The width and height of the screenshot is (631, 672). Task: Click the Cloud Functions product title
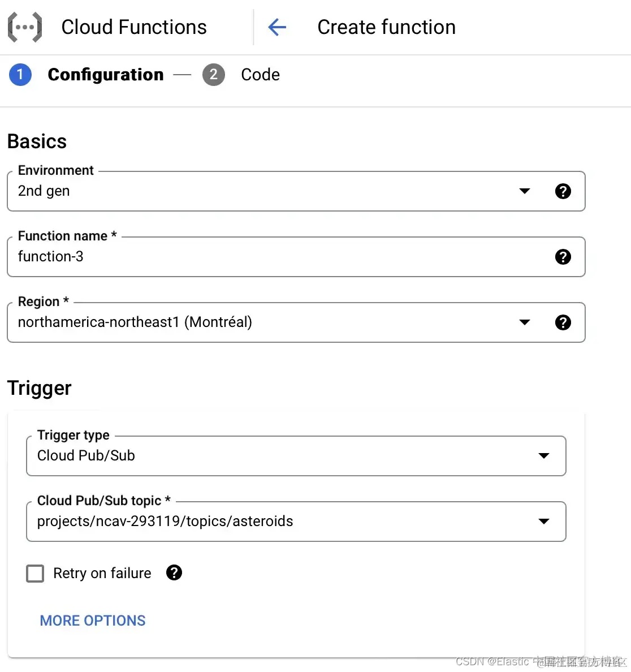pos(134,27)
